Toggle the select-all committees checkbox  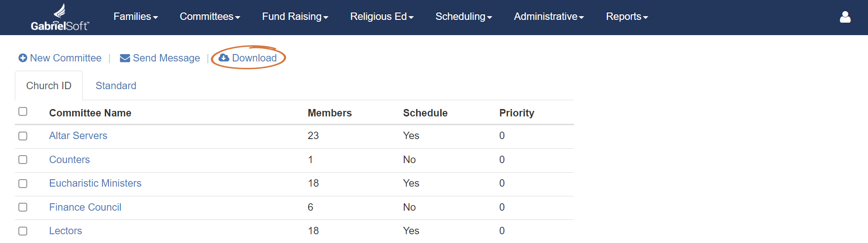23,111
